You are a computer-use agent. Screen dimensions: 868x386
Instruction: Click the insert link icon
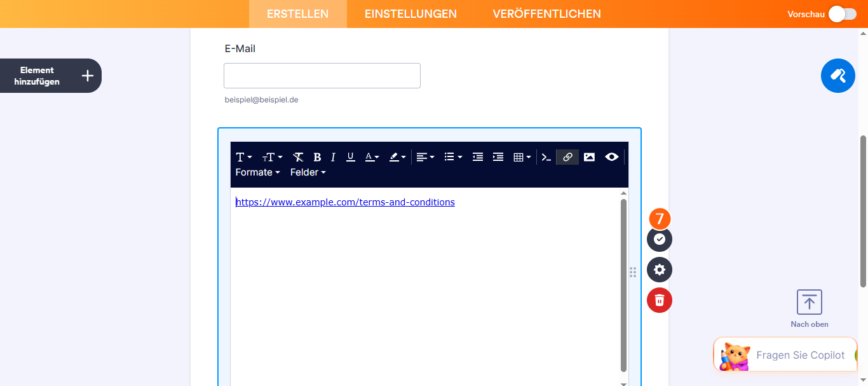(x=567, y=157)
